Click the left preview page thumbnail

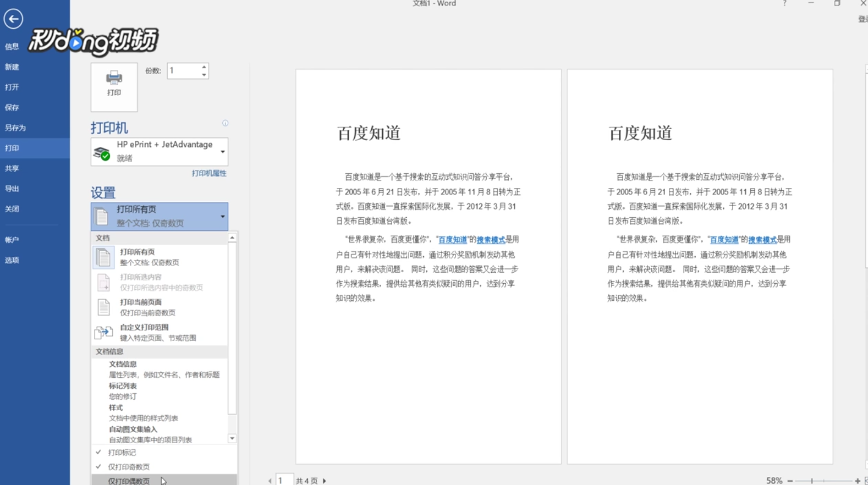pos(428,267)
